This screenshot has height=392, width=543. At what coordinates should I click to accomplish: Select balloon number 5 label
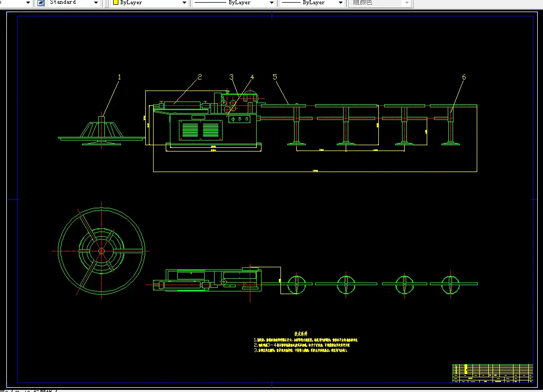[x=275, y=77]
